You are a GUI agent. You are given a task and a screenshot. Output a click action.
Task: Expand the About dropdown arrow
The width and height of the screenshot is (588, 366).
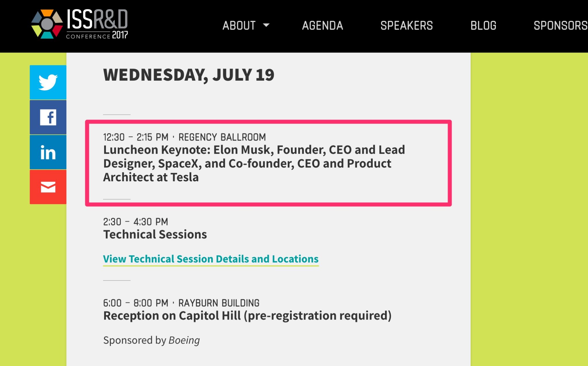pos(266,25)
